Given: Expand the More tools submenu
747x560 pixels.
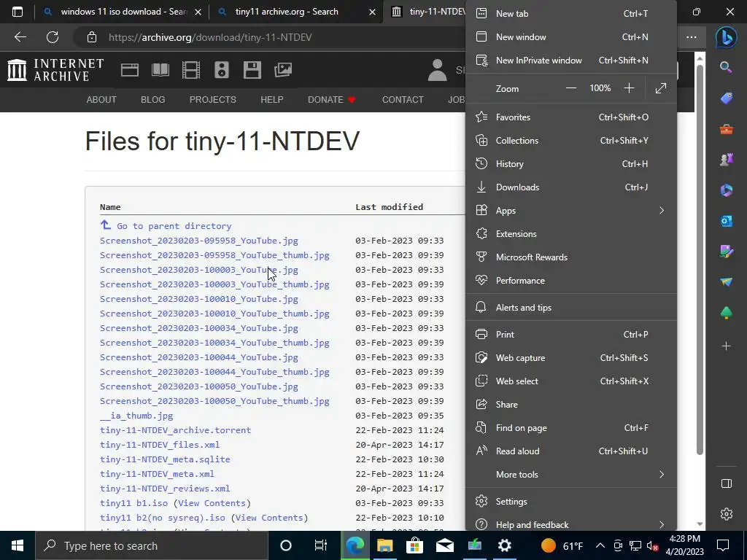Looking at the screenshot, I should point(570,474).
